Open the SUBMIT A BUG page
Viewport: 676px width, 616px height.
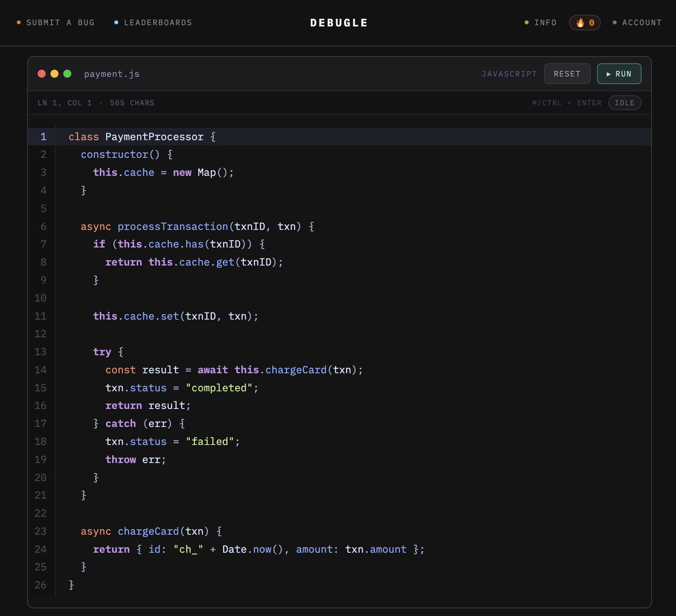[x=61, y=22]
